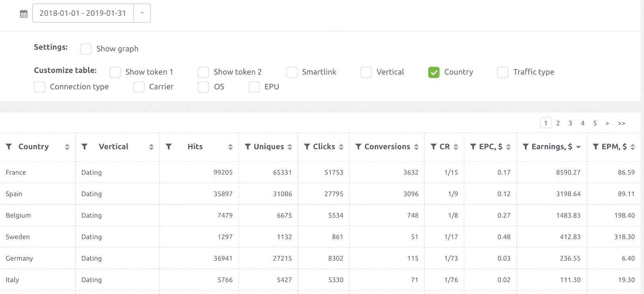
Task: Check the OS checkbox
Action: click(x=203, y=87)
